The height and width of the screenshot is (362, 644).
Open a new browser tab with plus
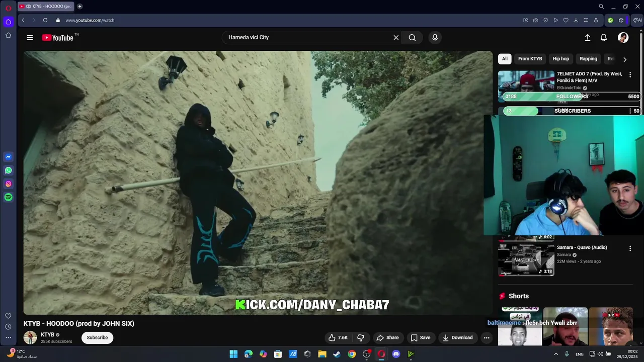[79, 7]
